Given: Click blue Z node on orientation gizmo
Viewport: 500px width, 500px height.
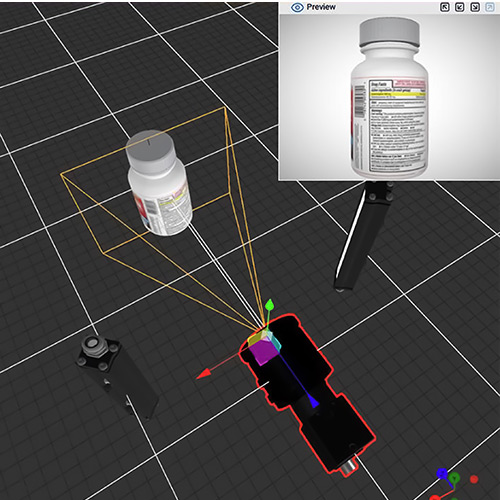Looking at the screenshot, I should (x=442, y=473).
